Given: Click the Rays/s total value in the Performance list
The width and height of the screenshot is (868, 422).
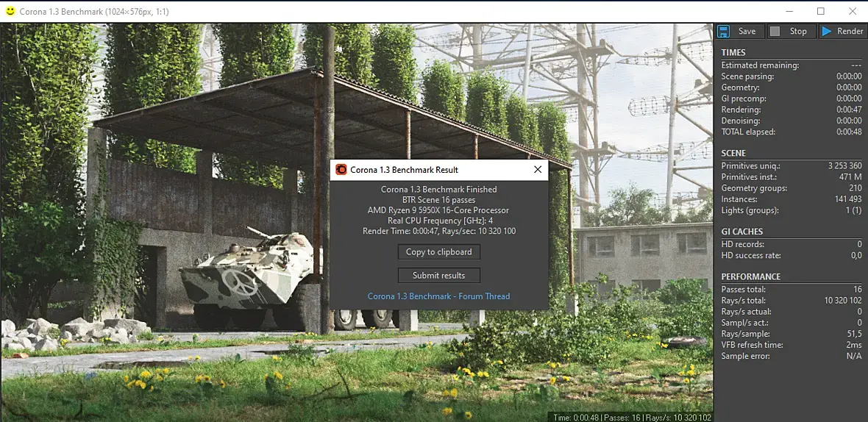Looking at the screenshot, I should [842, 300].
